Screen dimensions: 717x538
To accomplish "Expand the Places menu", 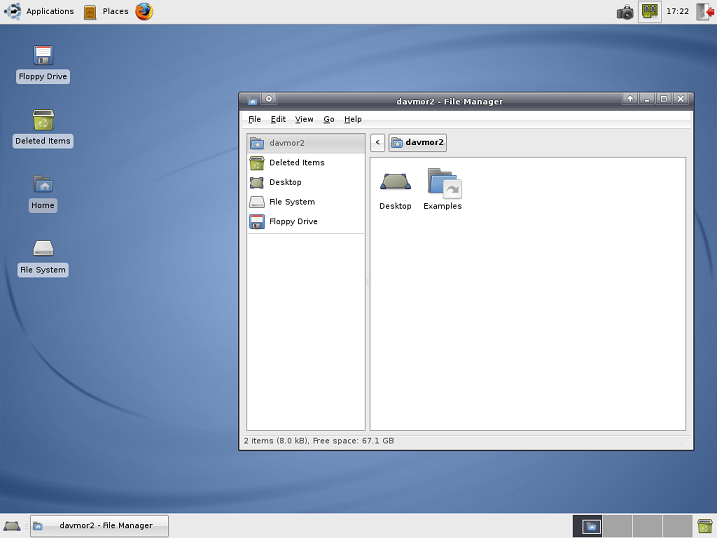I will [106, 12].
